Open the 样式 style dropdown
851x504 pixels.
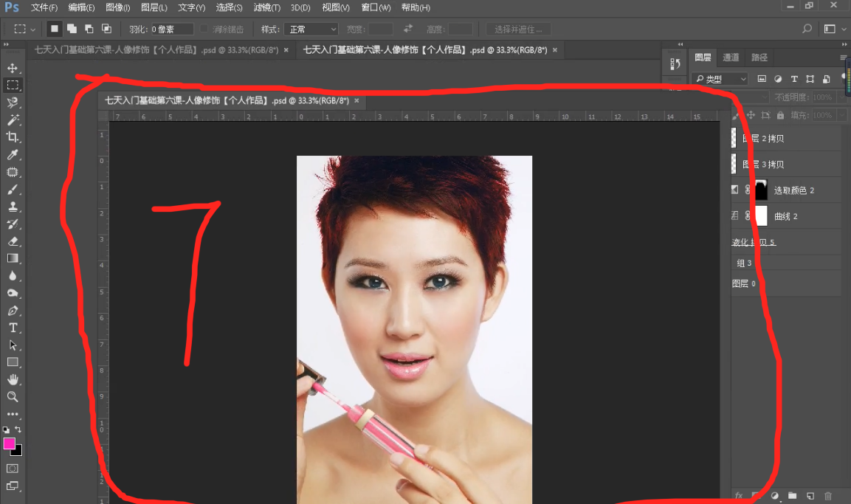311,29
